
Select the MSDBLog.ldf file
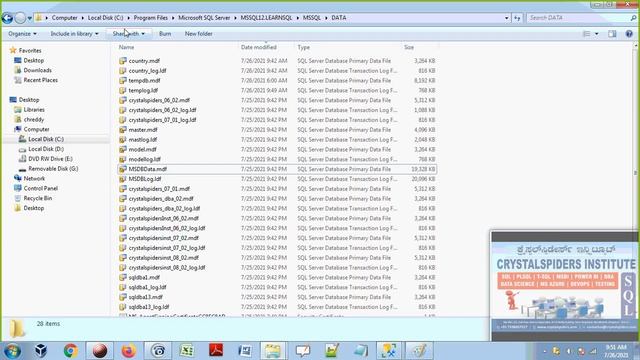(x=144, y=179)
